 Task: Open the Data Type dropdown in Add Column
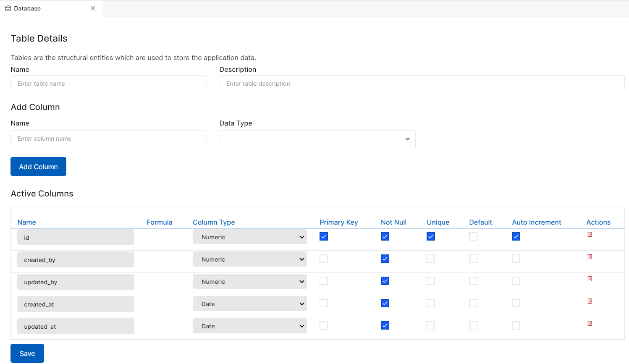pyautogui.click(x=317, y=139)
